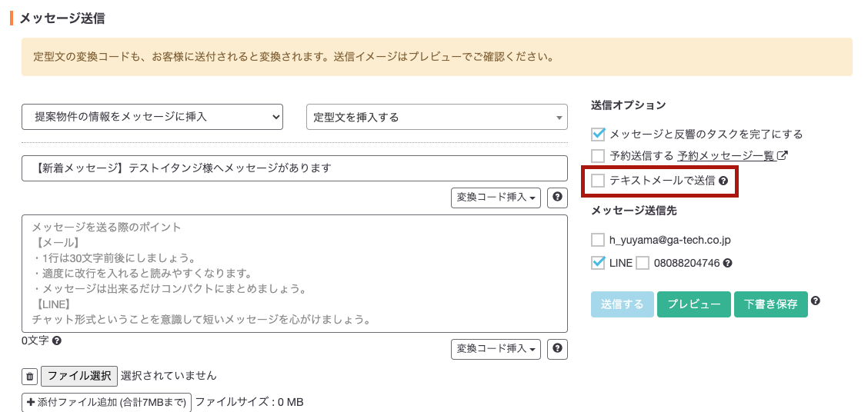Save draft with 下書き保存 button
868x412 pixels.
tap(770, 304)
